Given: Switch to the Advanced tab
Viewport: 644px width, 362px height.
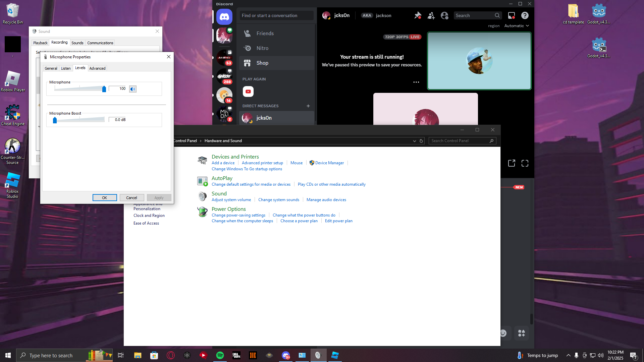Looking at the screenshot, I should [97, 68].
